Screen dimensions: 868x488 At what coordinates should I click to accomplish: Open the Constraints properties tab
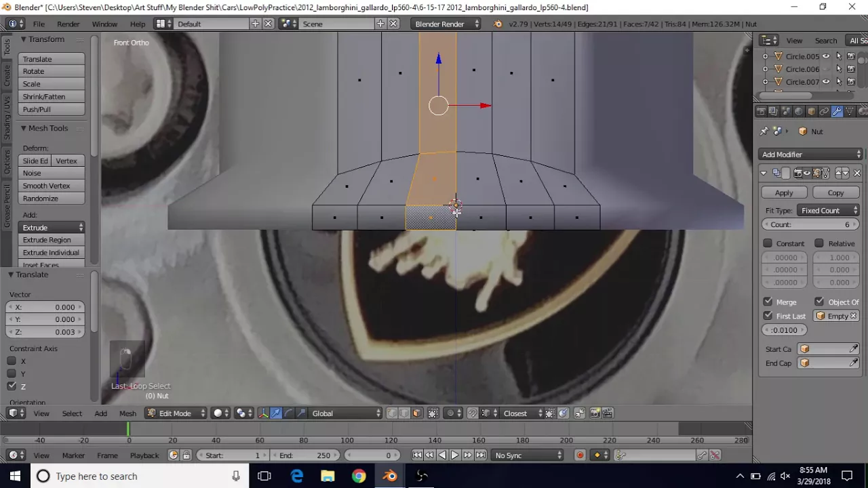(x=824, y=112)
